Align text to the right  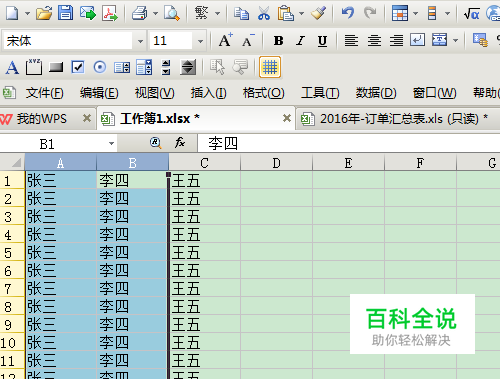pos(396,41)
